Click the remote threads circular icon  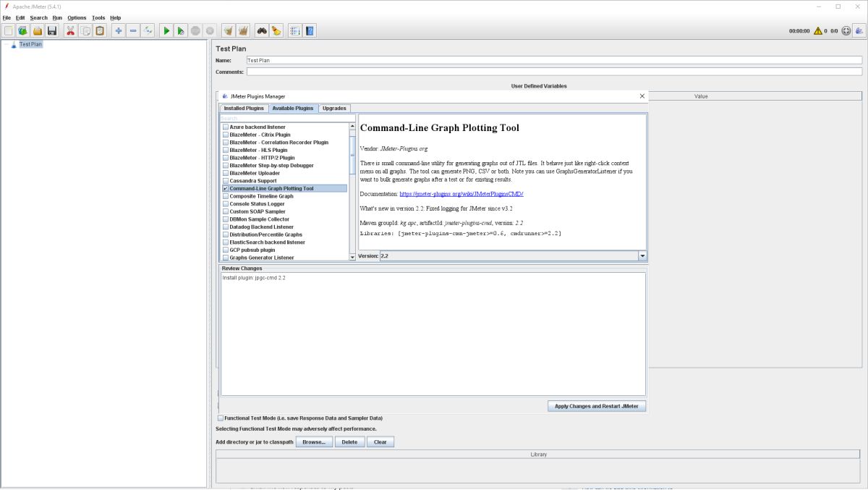pyautogui.click(x=846, y=31)
